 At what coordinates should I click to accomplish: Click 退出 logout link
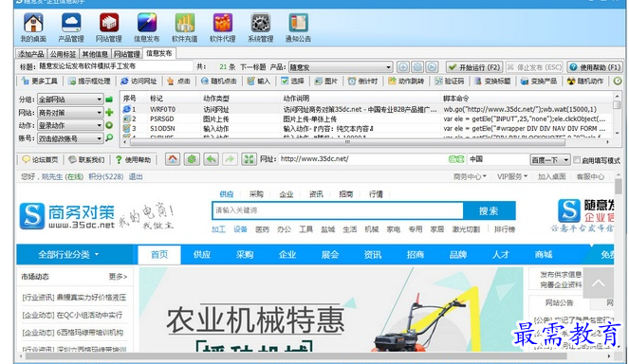(136, 176)
